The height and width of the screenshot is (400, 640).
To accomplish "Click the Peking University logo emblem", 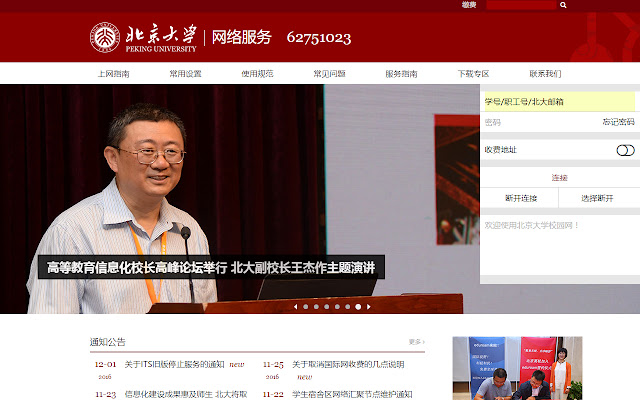I will 105,37.
